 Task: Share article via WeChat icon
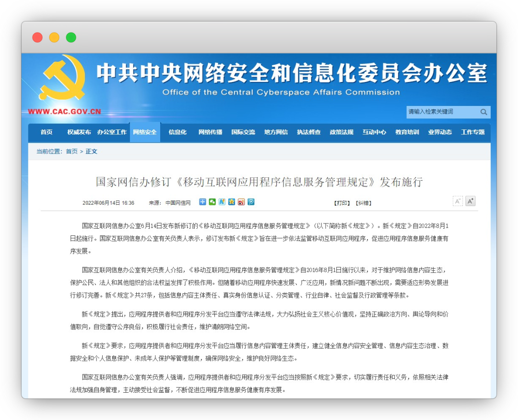(212, 202)
